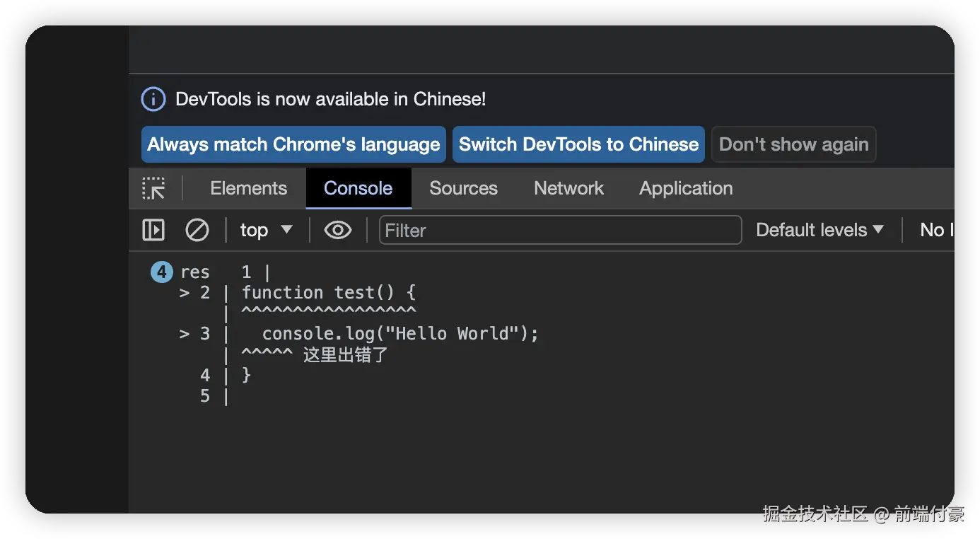Viewport: 980px width, 539px height.
Task: Click the partially visible No Issues label
Action: click(x=936, y=230)
